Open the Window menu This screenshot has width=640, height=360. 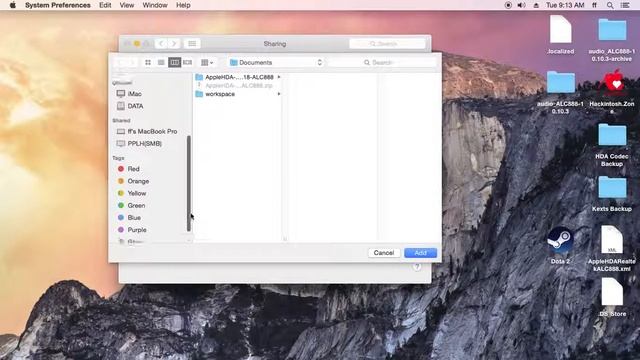click(155, 5)
